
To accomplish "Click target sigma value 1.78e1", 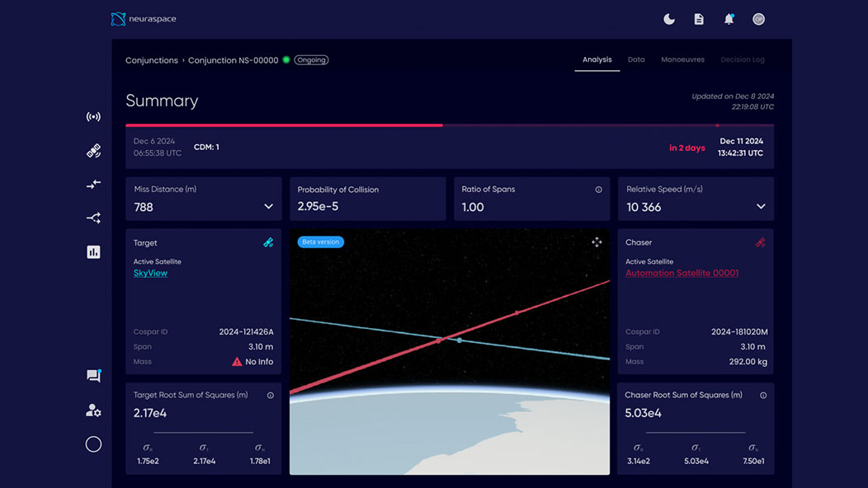I will pos(260,462).
